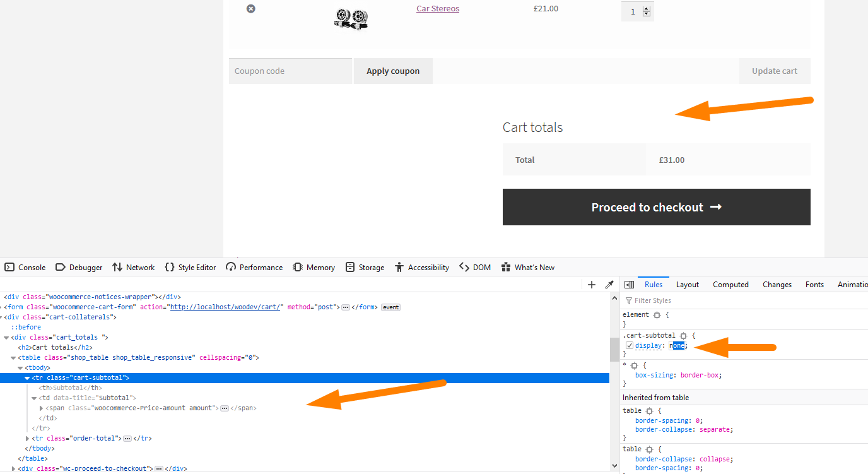Image resolution: width=868 pixels, height=474 pixels.
Task: Click the Update cart button
Action: (775, 71)
